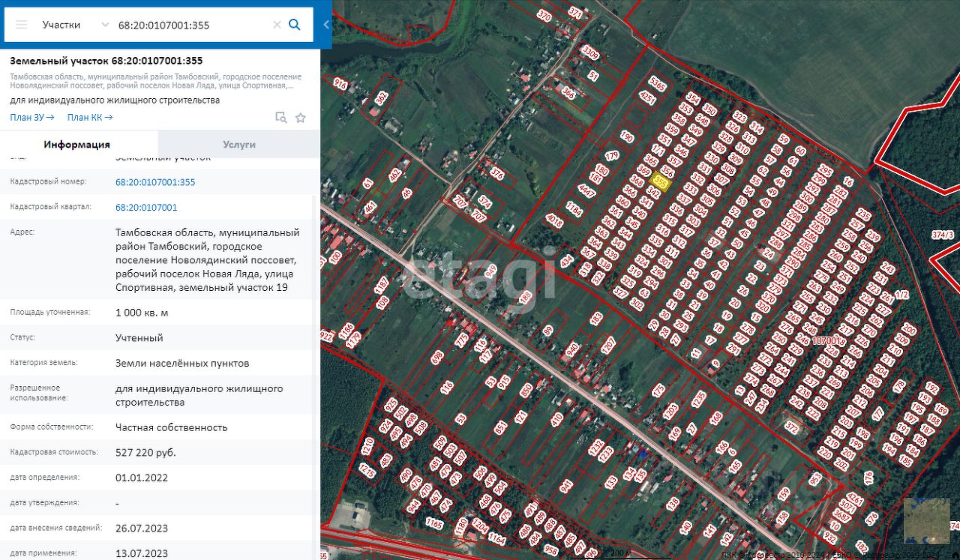The image size is (960, 560).
Task: Select the date 13.07.2023
Action: pos(142,554)
